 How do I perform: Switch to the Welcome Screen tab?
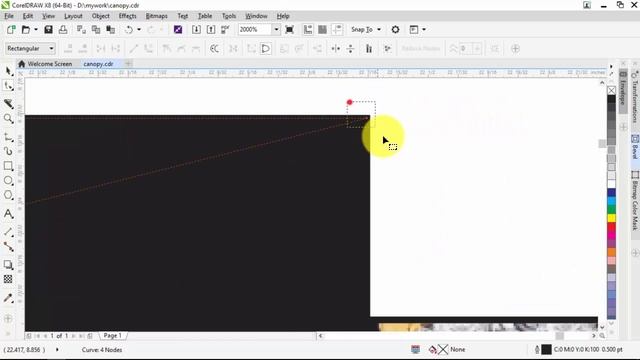45,64
